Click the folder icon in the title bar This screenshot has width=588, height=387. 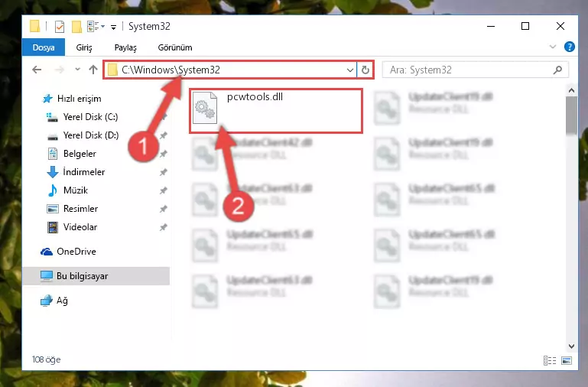point(35,26)
